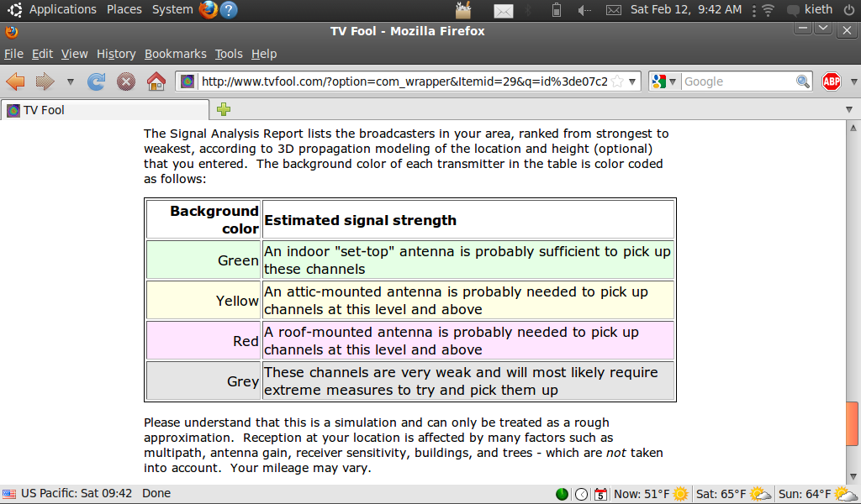
Task: Expand the URL bar history dropdown
Action: click(632, 81)
